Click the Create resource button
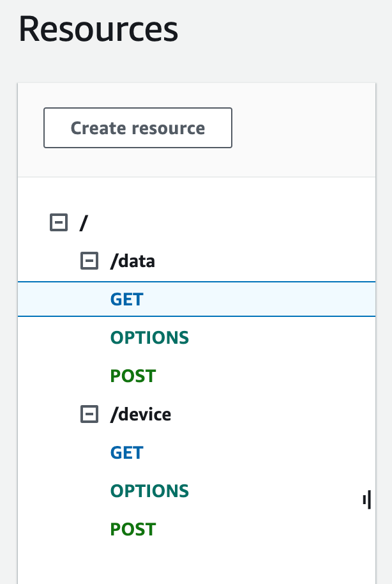 [x=137, y=128]
